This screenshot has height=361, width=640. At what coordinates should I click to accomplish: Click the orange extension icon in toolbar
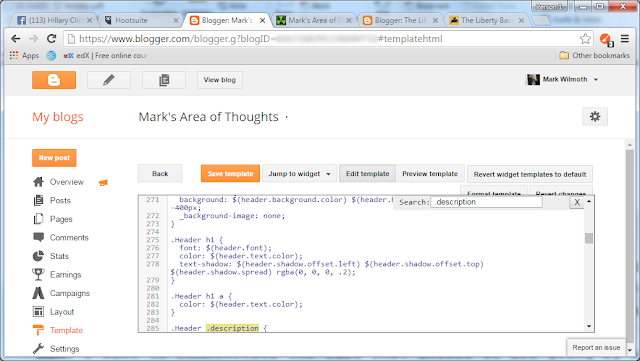click(607, 40)
